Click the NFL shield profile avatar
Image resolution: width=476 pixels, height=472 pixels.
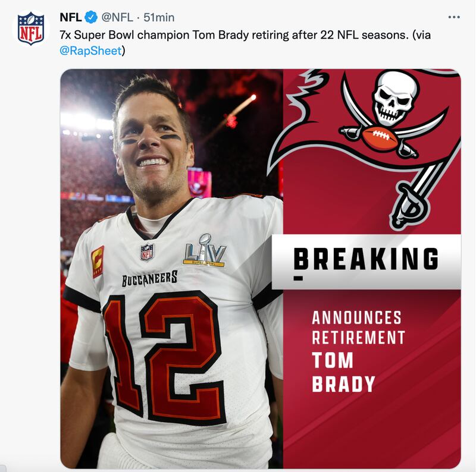click(32, 27)
